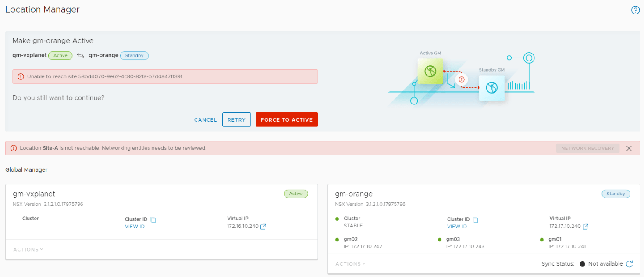The height and width of the screenshot is (277, 644).
Task: Click VIEW ID for gm-orange cluster
Action: [457, 227]
